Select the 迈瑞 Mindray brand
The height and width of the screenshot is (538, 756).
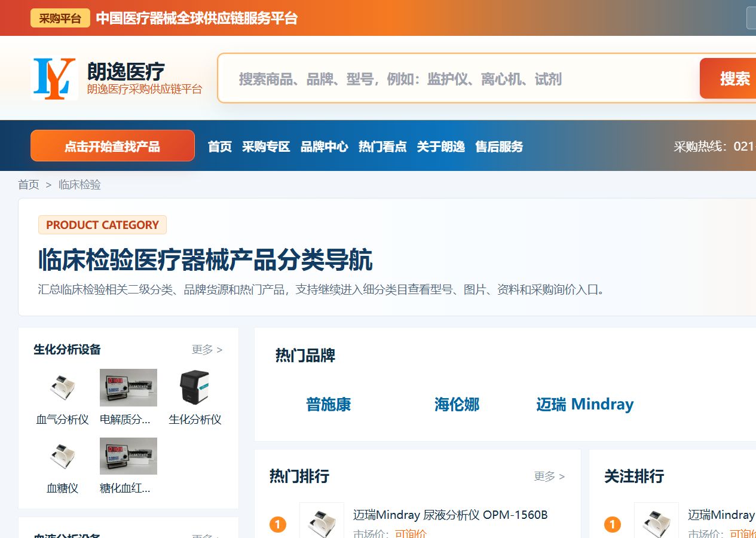point(585,405)
